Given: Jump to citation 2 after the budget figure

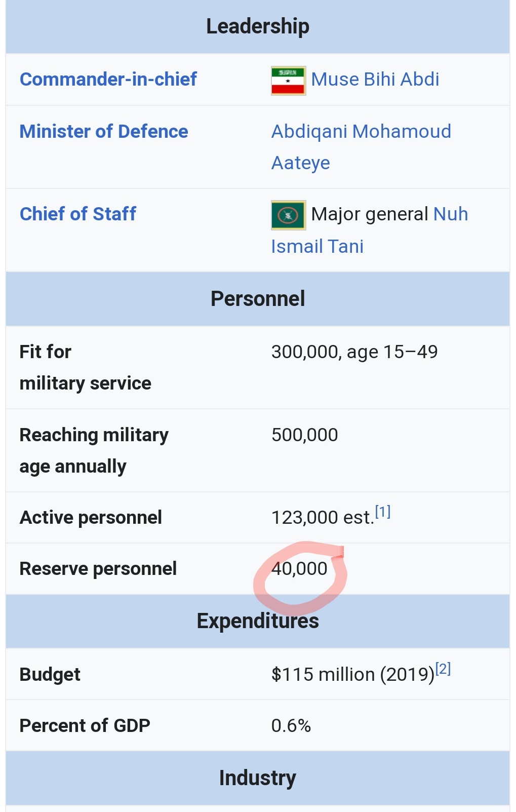Looking at the screenshot, I should click(x=443, y=669).
